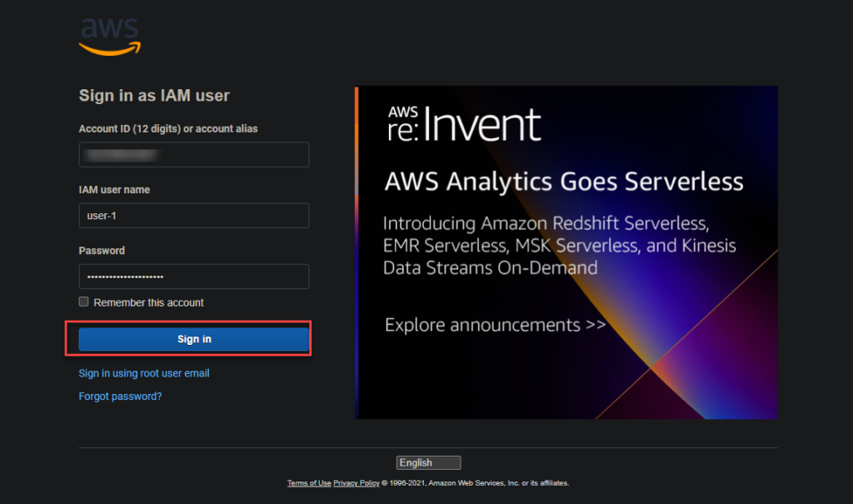Click the IAM user name label
This screenshot has width=853, height=504.
pyautogui.click(x=114, y=190)
